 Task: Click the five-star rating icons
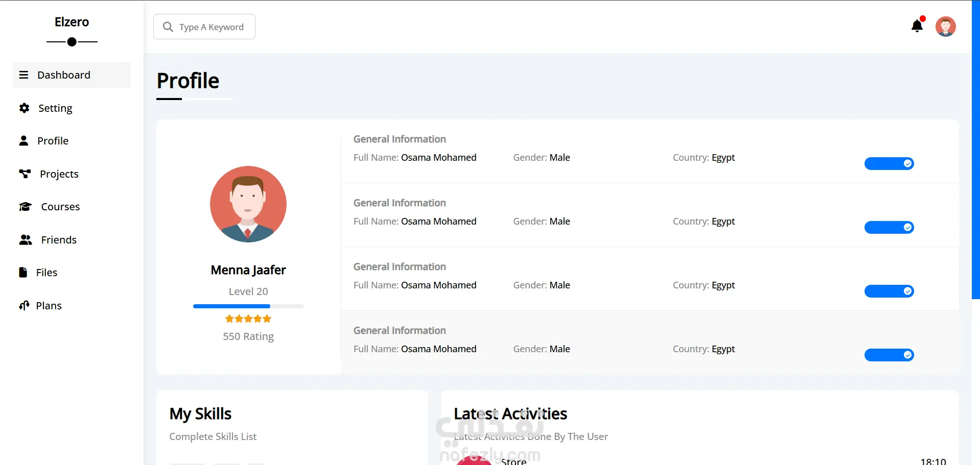pyautogui.click(x=248, y=319)
